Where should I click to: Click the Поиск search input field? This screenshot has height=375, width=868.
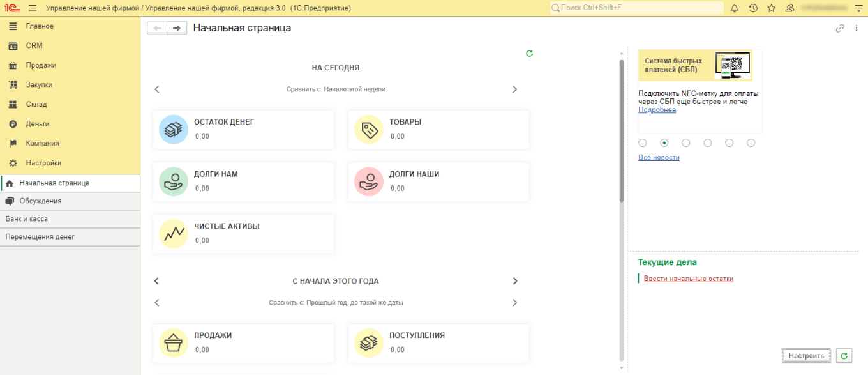tap(638, 8)
